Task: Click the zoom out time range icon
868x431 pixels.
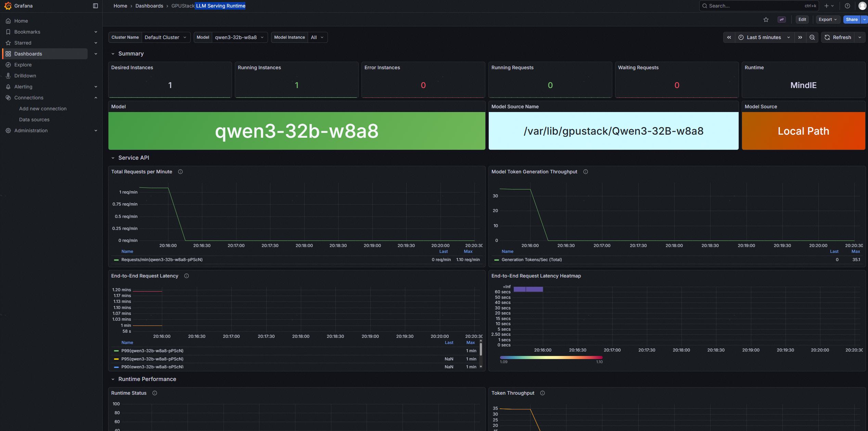Action: point(812,37)
